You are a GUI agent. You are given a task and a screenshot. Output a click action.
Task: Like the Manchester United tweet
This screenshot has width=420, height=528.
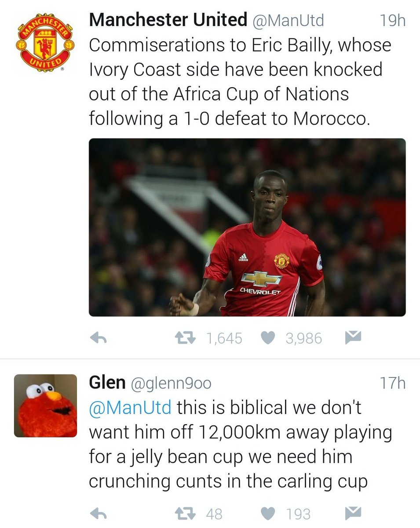[268, 338]
